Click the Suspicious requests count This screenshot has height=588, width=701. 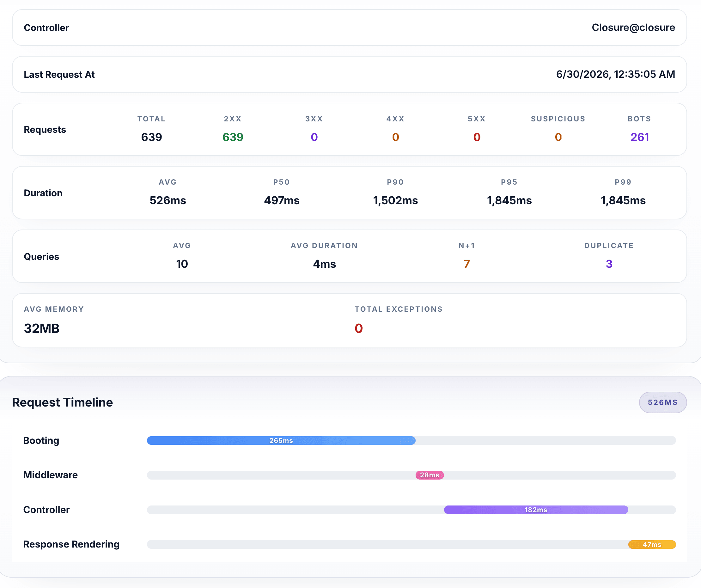[x=558, y=137]
